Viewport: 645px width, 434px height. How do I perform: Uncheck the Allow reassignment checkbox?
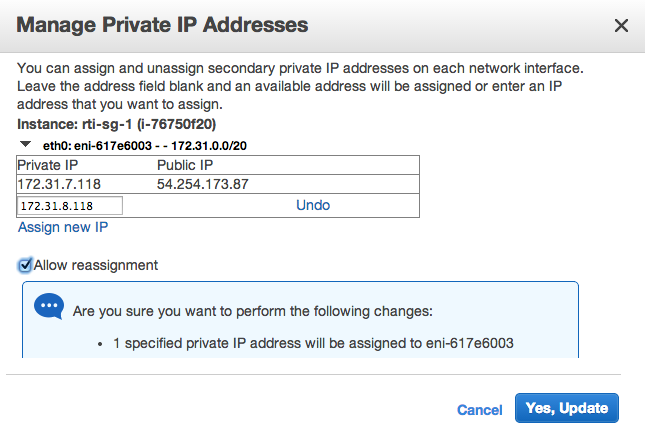(25, 265)
